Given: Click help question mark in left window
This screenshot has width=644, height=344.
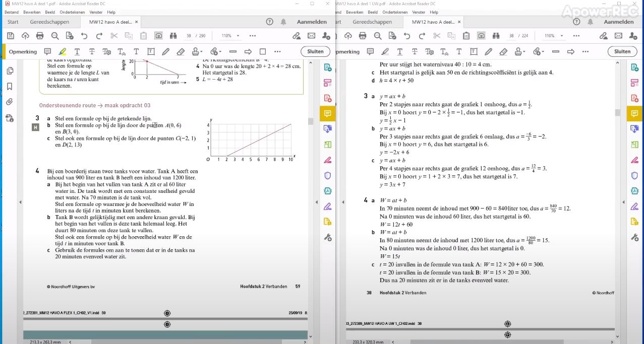Looking at the screenshot, I should click(x=270, y=22).
